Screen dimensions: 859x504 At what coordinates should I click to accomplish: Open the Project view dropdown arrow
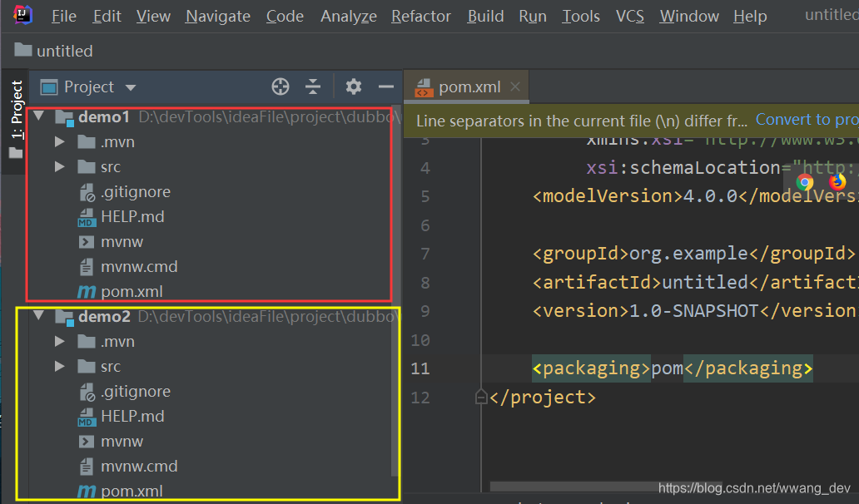[x=131, y=87]
